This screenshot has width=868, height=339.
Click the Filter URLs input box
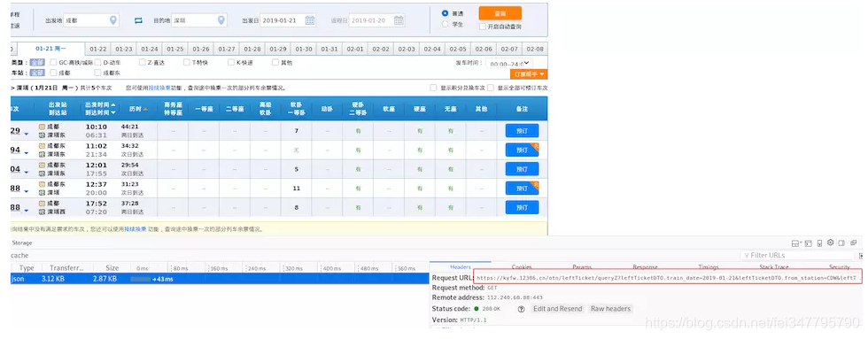[x=798, y=256]
